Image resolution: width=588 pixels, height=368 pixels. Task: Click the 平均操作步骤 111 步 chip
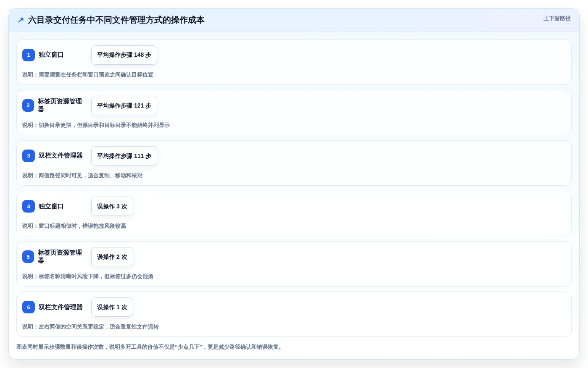(124, 156)
